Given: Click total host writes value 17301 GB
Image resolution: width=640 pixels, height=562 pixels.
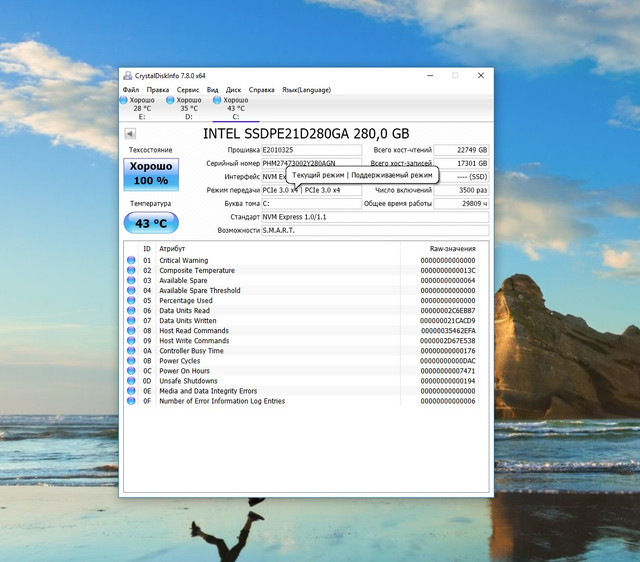Looking at the screenshot, I should pyautogui.click(x=461, y=163).
